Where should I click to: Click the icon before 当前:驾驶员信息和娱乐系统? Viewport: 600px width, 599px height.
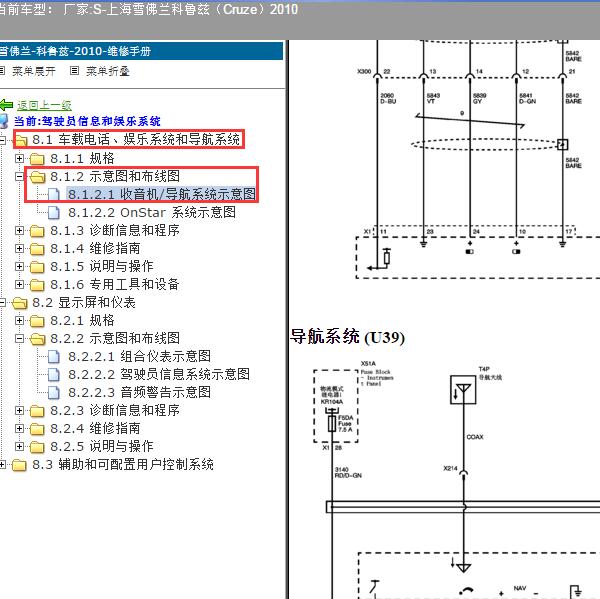[x=4, y=121]
